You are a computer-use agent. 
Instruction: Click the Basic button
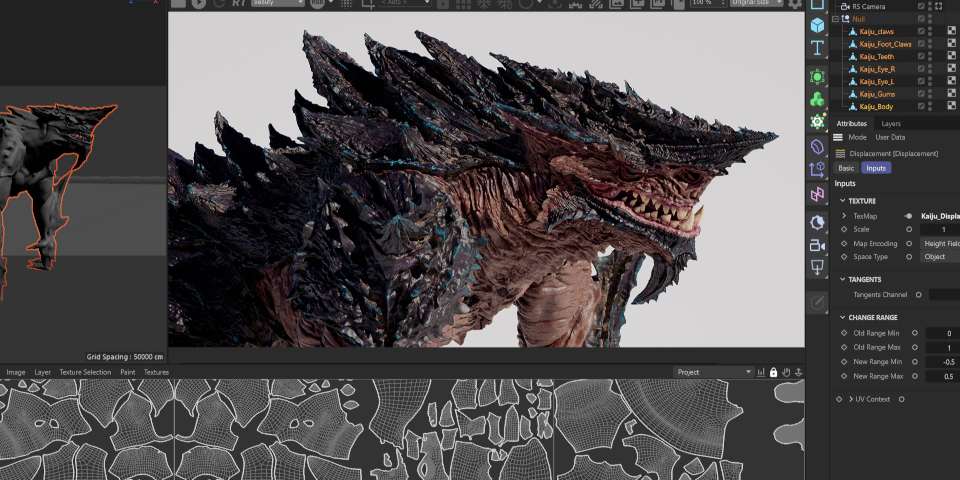[846, 168]
